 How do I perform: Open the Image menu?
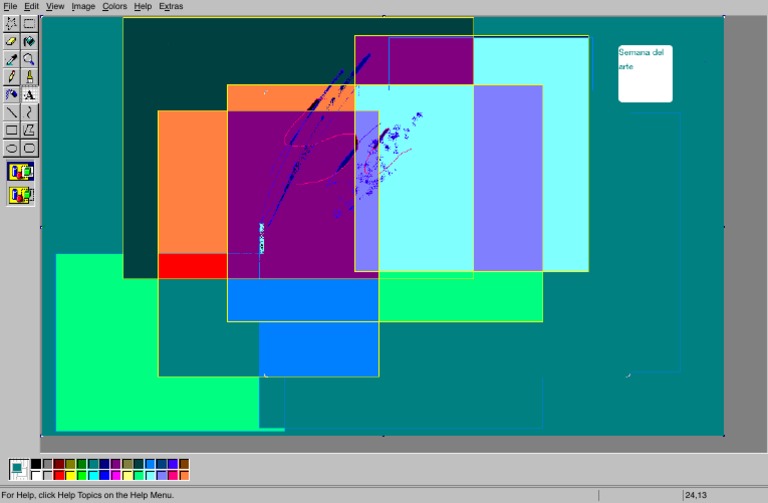[83, 6]
